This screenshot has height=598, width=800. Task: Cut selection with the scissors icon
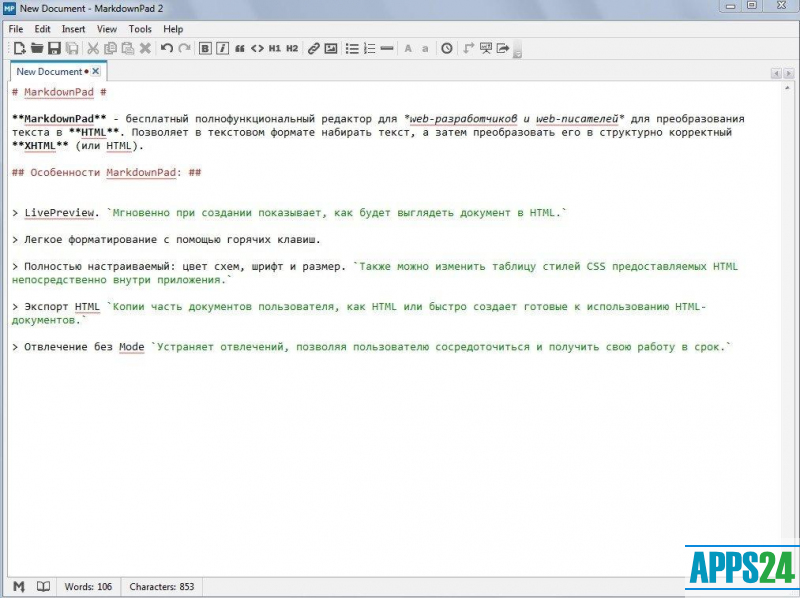(x=93, y=48)
